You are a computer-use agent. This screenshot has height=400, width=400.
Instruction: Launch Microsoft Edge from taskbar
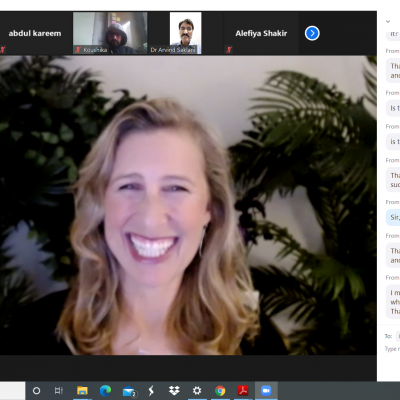(x=105, y=390)
